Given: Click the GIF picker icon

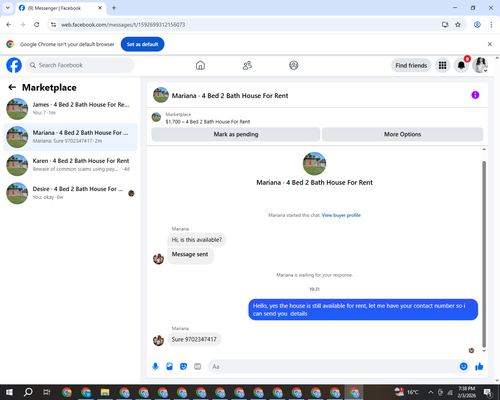Looking at the screenshot, I should click(198, 367).
